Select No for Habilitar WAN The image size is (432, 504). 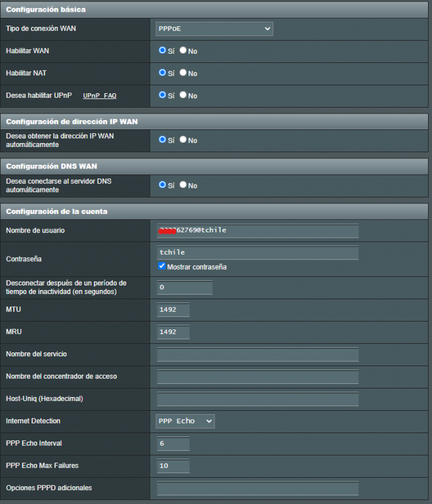(183, 51)
